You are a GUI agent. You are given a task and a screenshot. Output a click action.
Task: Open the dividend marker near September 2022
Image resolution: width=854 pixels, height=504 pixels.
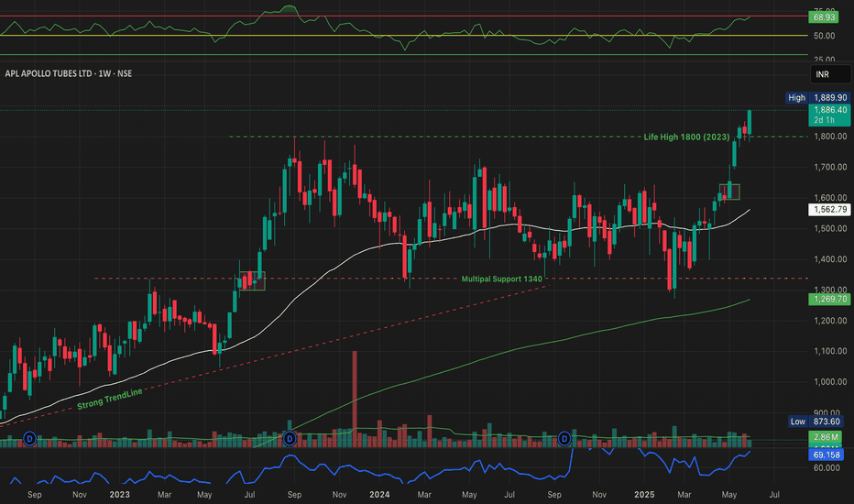pyautogui.click(x=29, y=438)
